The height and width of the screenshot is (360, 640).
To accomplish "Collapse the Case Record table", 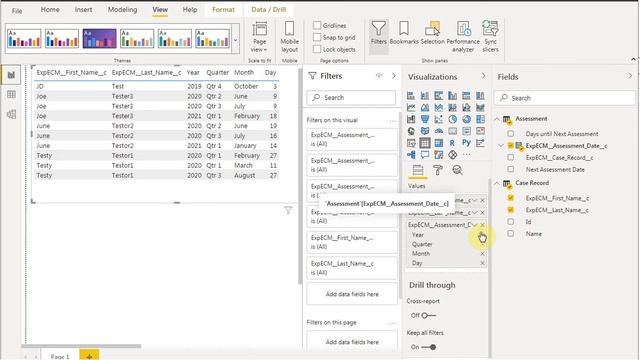I will (x=497, y=183).
